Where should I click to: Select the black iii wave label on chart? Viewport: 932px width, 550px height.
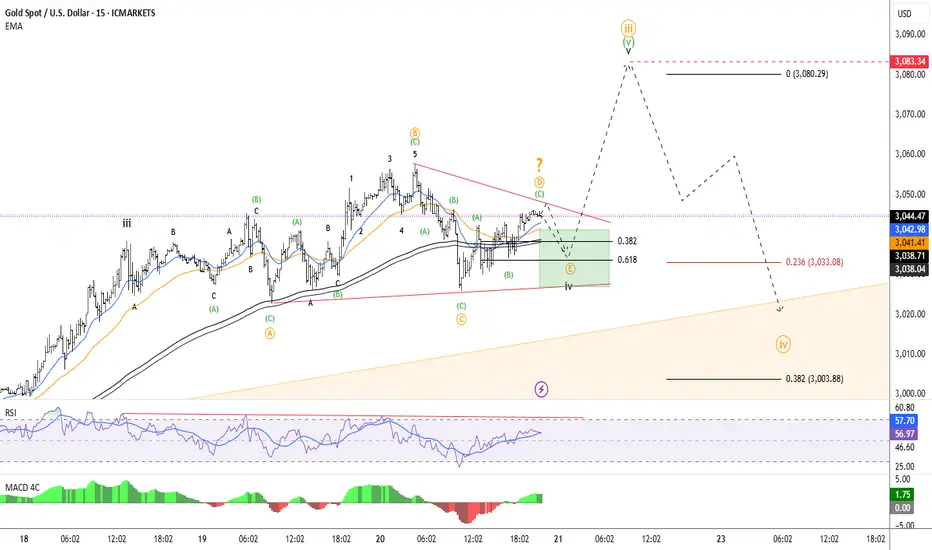click(127, 224)
